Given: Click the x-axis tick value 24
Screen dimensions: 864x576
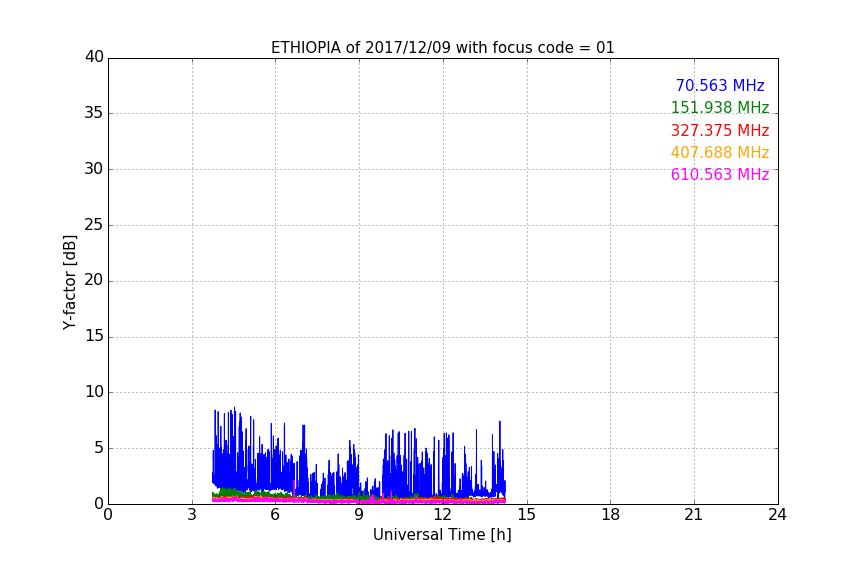Looking at the screenshot, I should tap(777, 515).
